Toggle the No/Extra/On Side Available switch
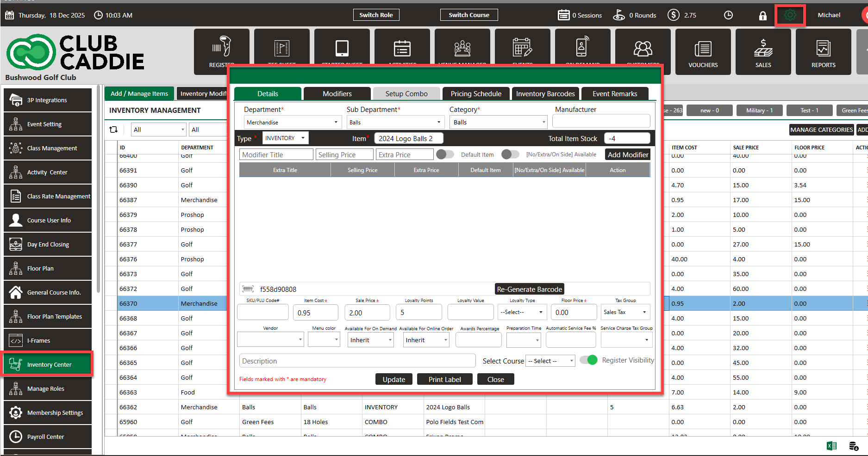The image size is (868, 456). [x=510, y=154]
